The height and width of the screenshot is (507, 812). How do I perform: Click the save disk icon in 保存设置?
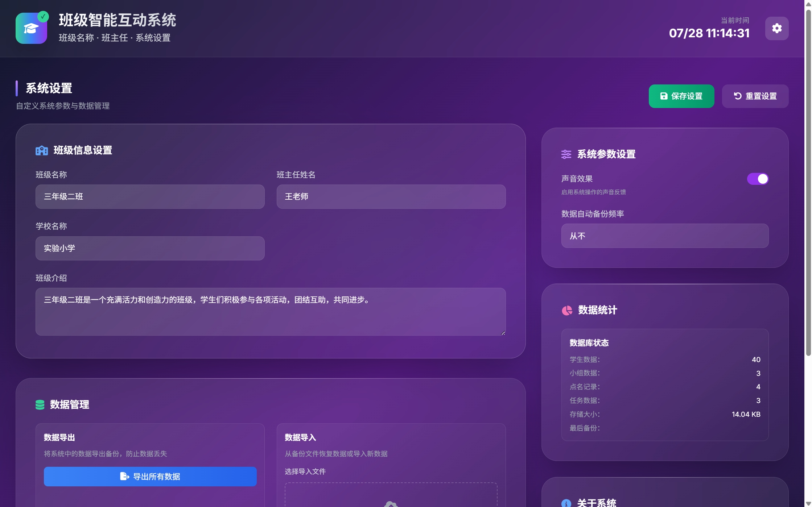pyautogui.click(x=663, y=96)
